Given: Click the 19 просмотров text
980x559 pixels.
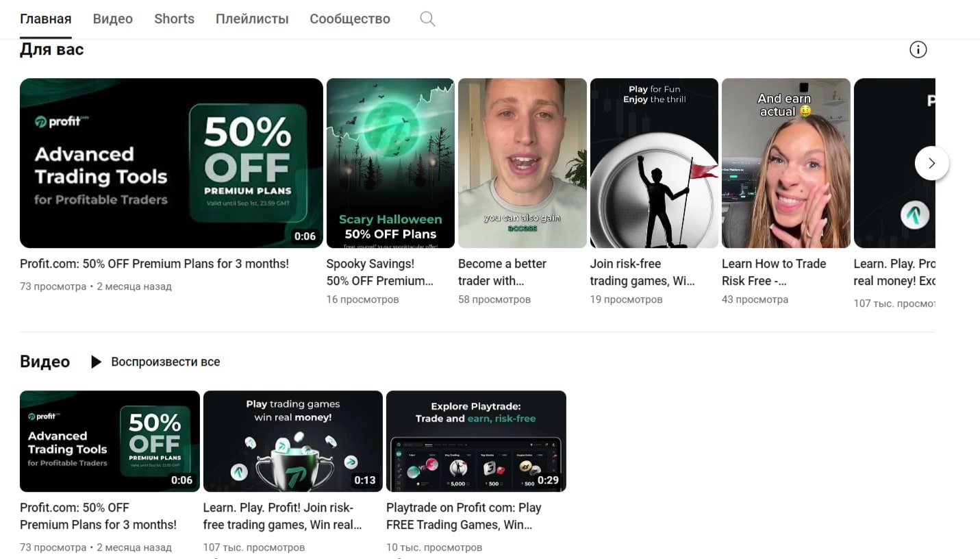Looking at the screenshot, I should pyautogui.click(x=626, y=299).
